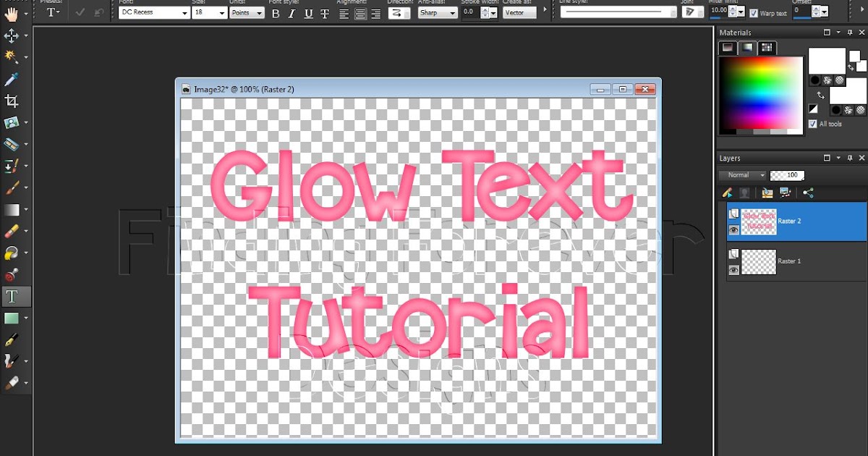Hide the Raster 2 layer
868x456 pixels.
733,229
